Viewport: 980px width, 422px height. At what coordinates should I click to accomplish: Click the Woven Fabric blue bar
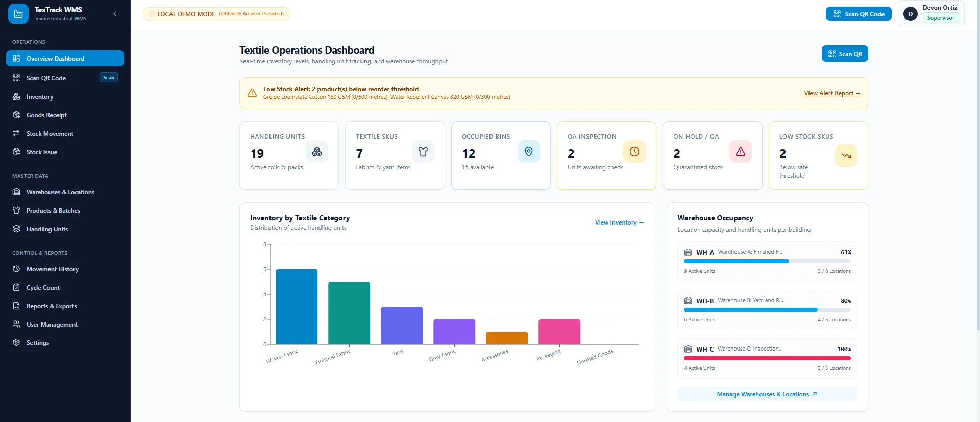(297, 307)
